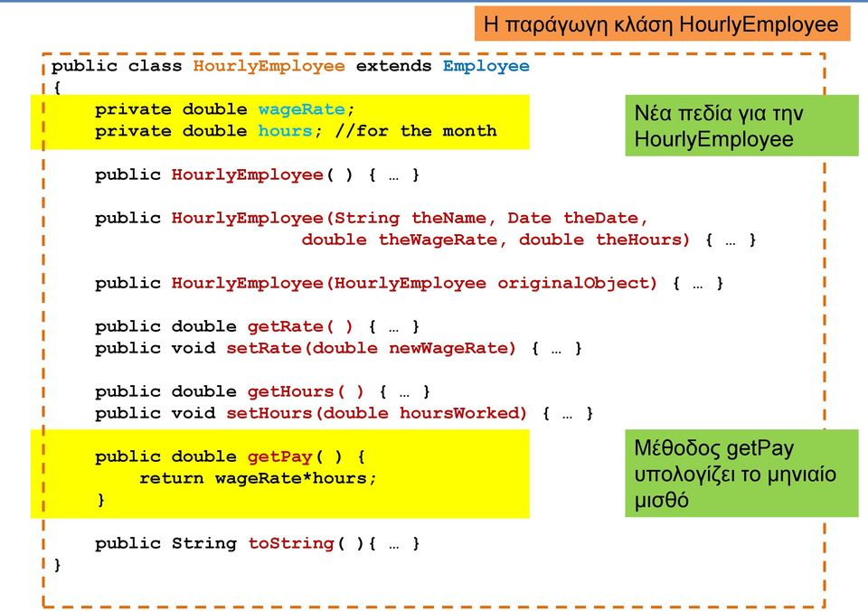Screen dimensions: 868x611
Task: Click the parameter 'double theHours'
Action: tap(599, 240)
